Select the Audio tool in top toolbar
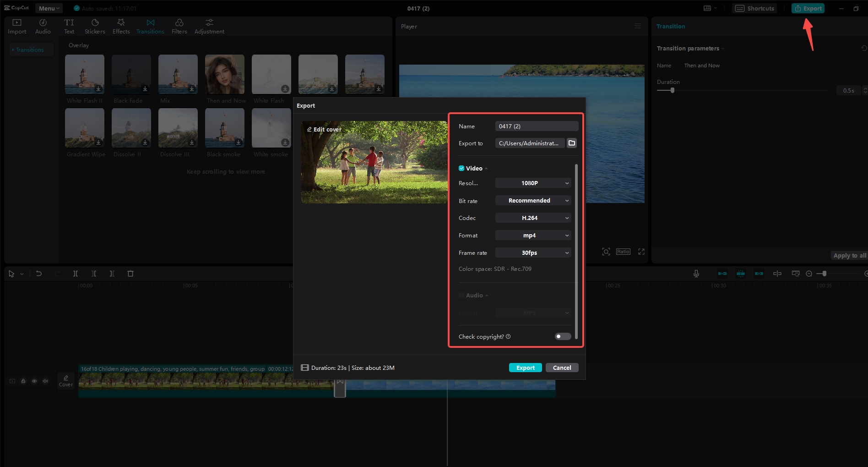This screenshot has height=467, width=868. click(43, 25)
